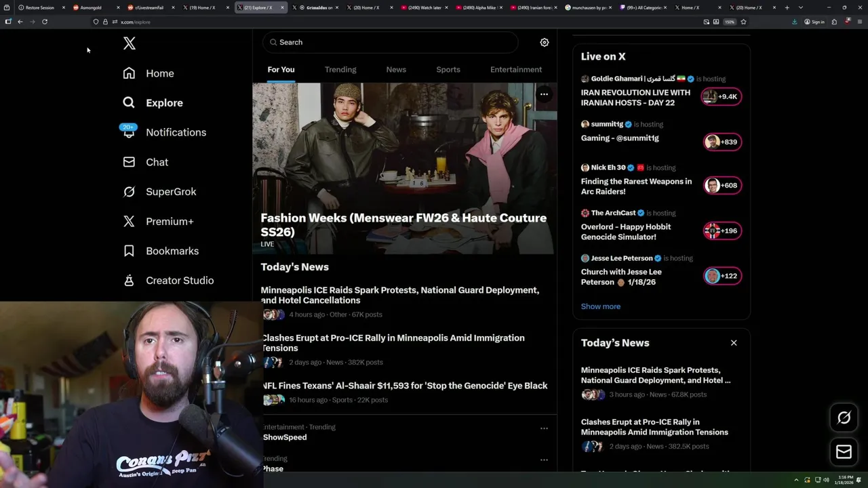Open the floating messages envelope button
The width and height of the screenshot is (868, 488).
pos(844,451)
